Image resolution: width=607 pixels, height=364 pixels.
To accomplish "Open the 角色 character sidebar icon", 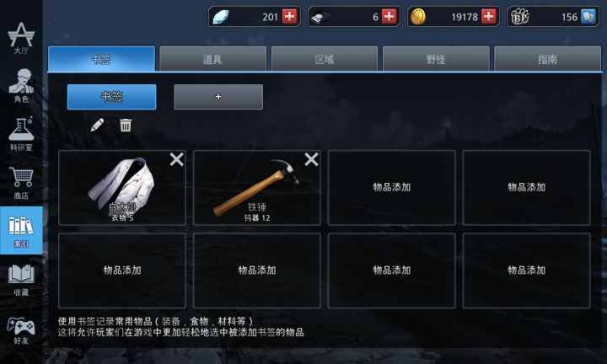I will point(21,86).
